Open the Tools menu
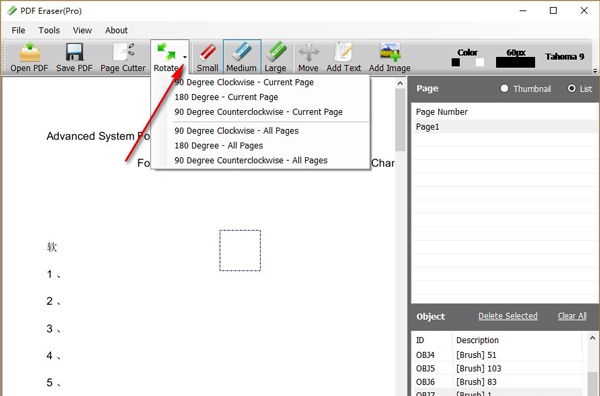This screenshot has height=396, width=600. click(49, 30)
